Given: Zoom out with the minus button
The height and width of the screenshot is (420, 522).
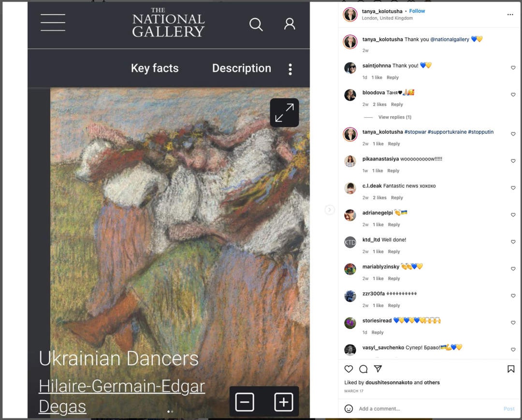Looking at the screenshot, I should [x=245, y=402].
